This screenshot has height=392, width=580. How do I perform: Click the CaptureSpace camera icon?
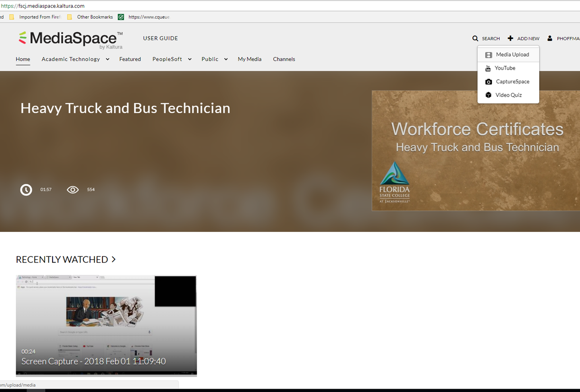(x=488, y=82)
